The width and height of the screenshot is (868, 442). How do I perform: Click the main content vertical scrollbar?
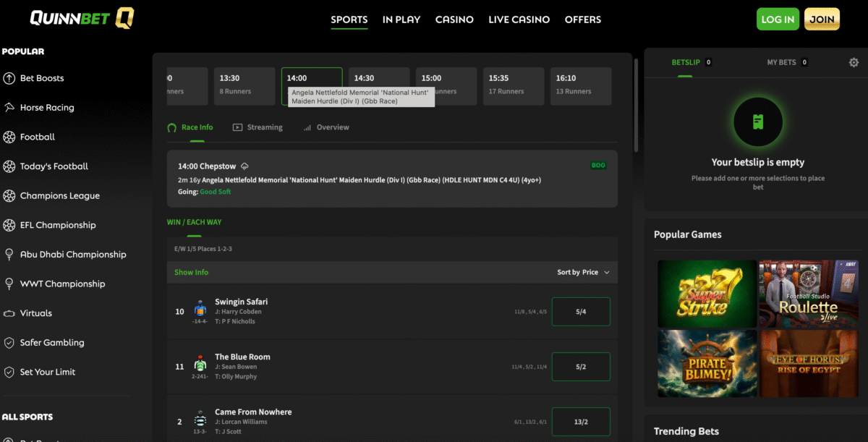pyautogui.click(x=636, y=105)
